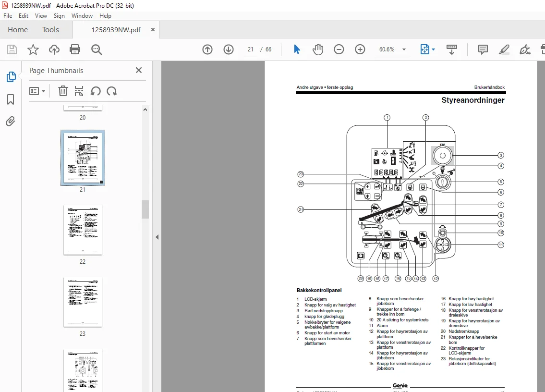Open the Sign document pen tool

coord(525,49)
